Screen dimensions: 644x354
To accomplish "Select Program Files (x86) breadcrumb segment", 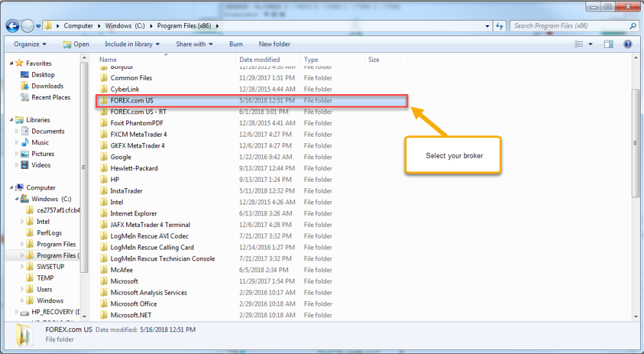I will pos(184,26).
